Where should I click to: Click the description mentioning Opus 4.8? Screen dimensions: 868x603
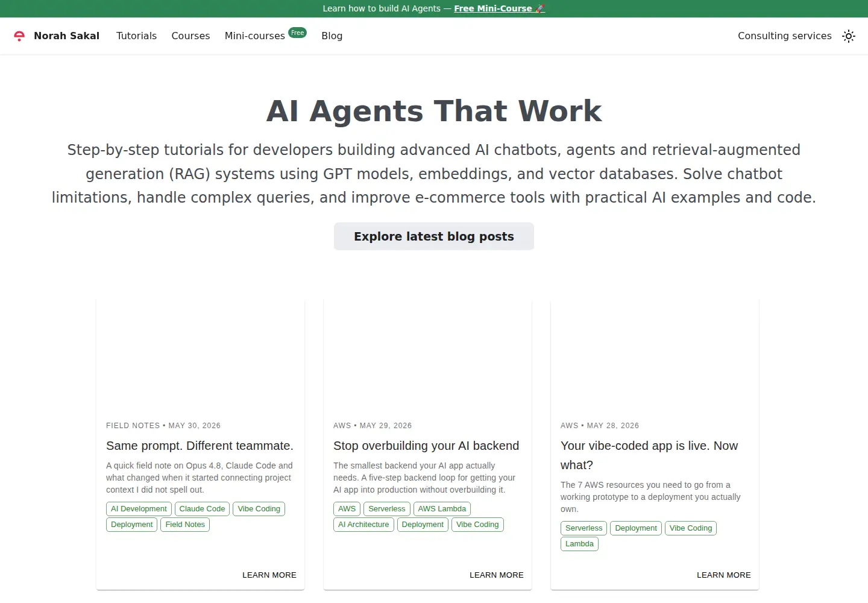pos(200,478)
